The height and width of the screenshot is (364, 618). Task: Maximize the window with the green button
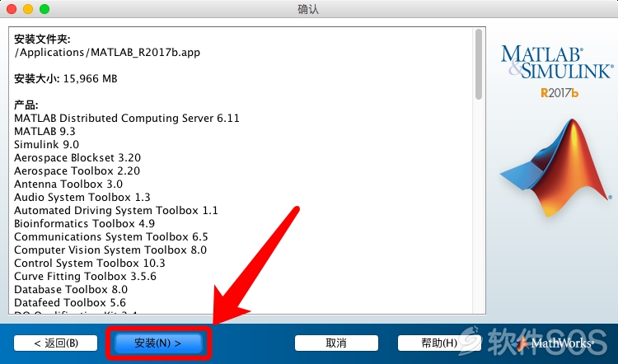(x=44, y=9)
